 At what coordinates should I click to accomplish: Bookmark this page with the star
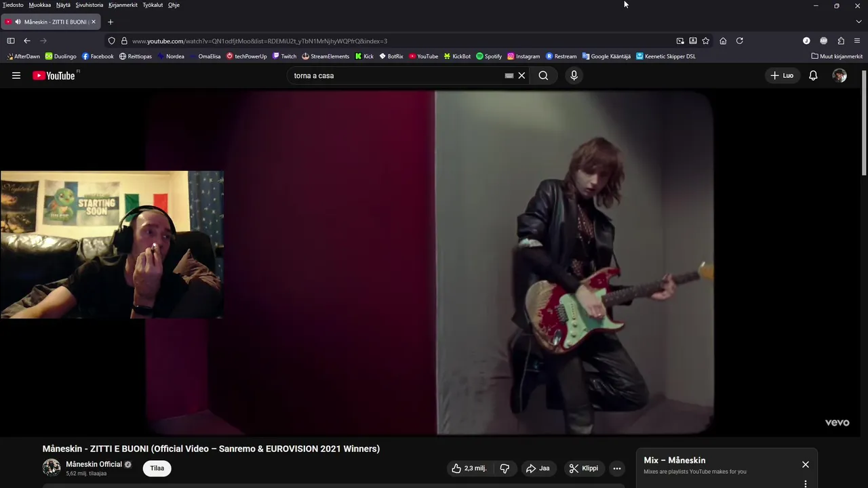coord(706,41)
